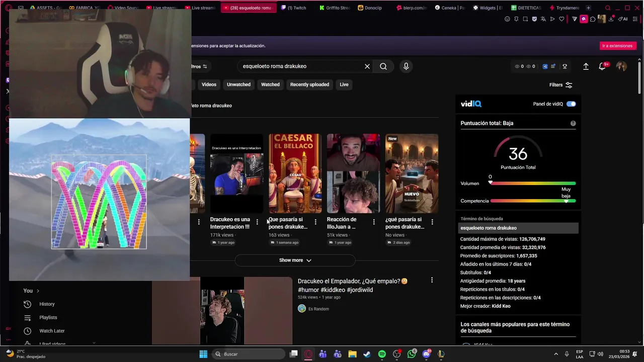The image size is (644, 362).
Task: Open Spotify from the Windows taskbar
Action: click(x=382, y=354)
